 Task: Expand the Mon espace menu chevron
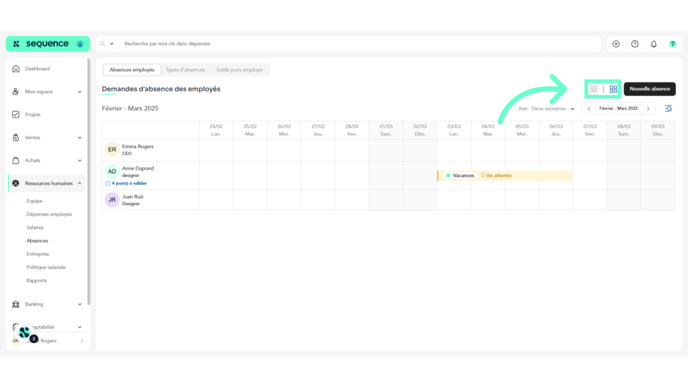pyautogui.click(x=79, y=92)
